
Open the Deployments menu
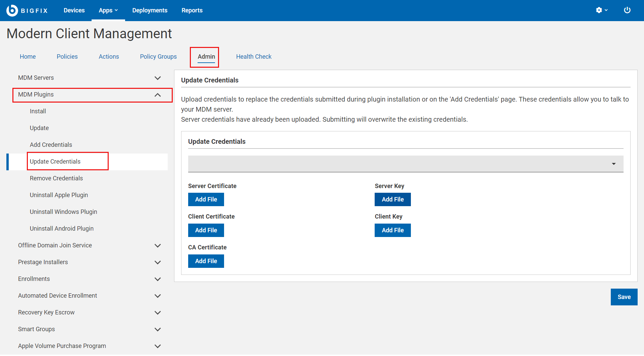tap(150, 10)
